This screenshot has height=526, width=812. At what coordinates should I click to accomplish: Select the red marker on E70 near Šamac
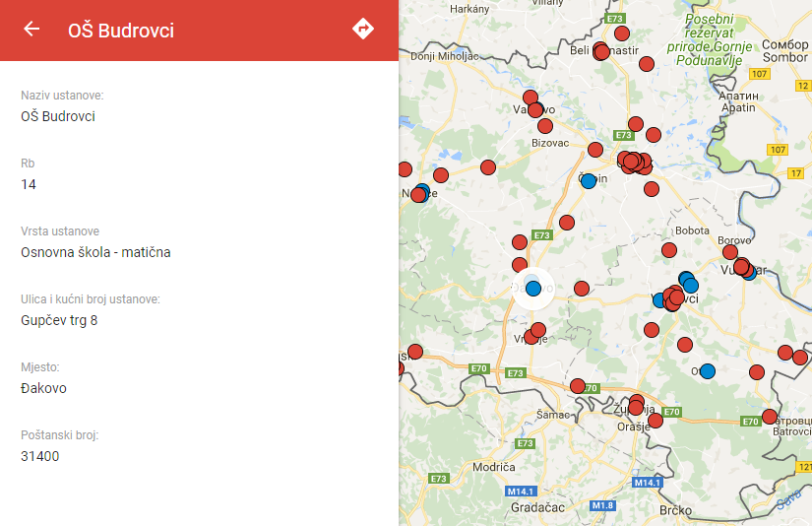click(578, 386)
